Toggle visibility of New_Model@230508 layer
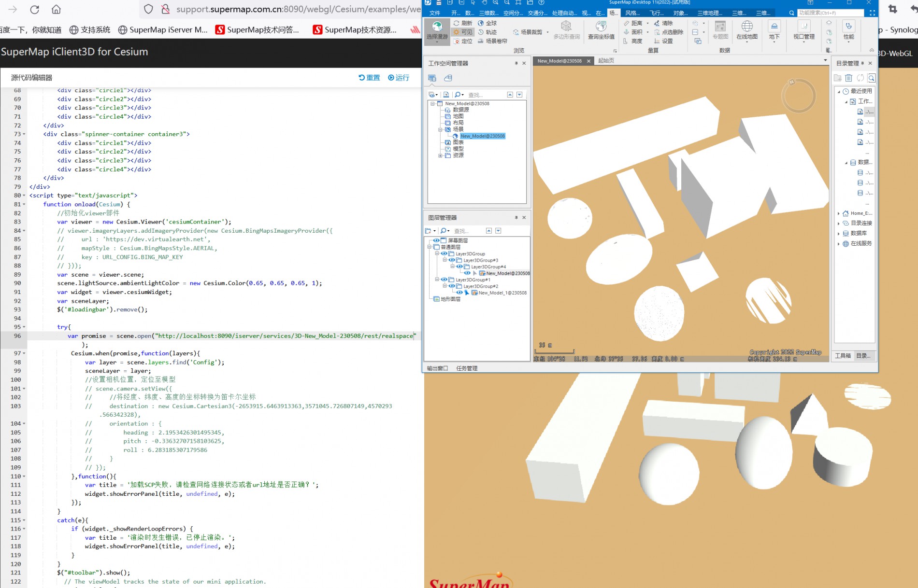This screenshot has height=588, width=918. click(x=467, y=273)
